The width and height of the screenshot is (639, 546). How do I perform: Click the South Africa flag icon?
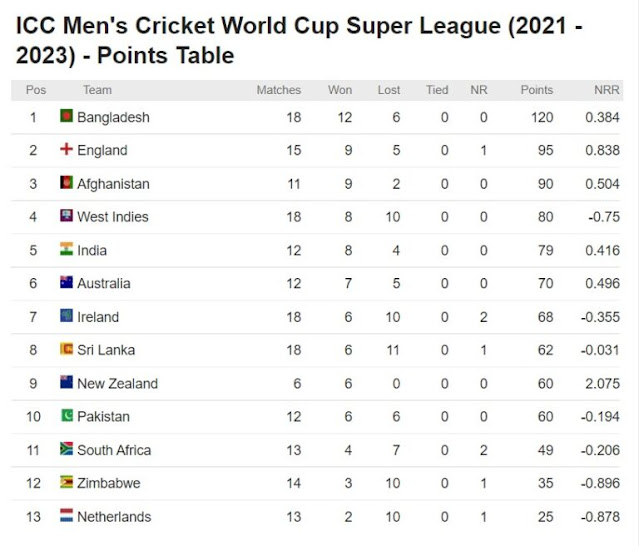click(66, 449)
